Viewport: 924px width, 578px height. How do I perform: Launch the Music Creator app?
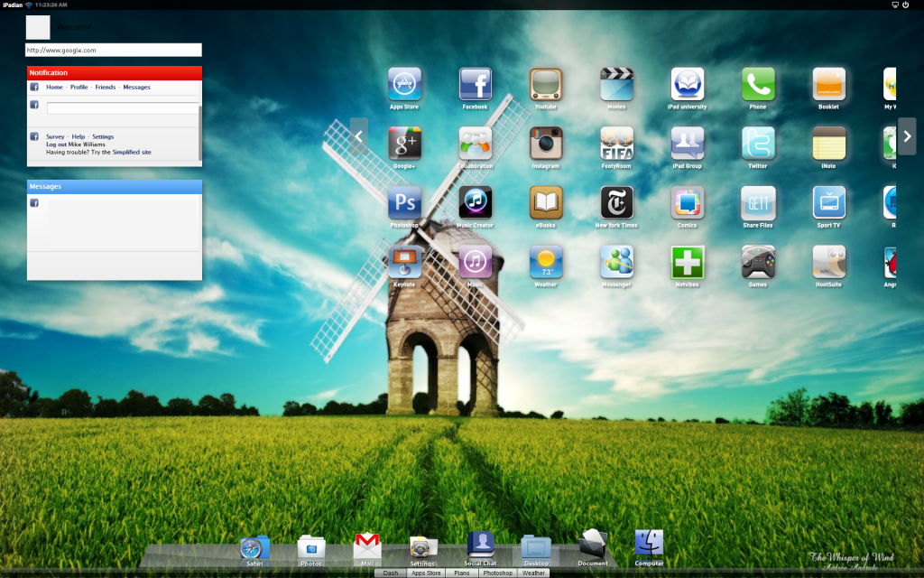[x=475, y=202]
